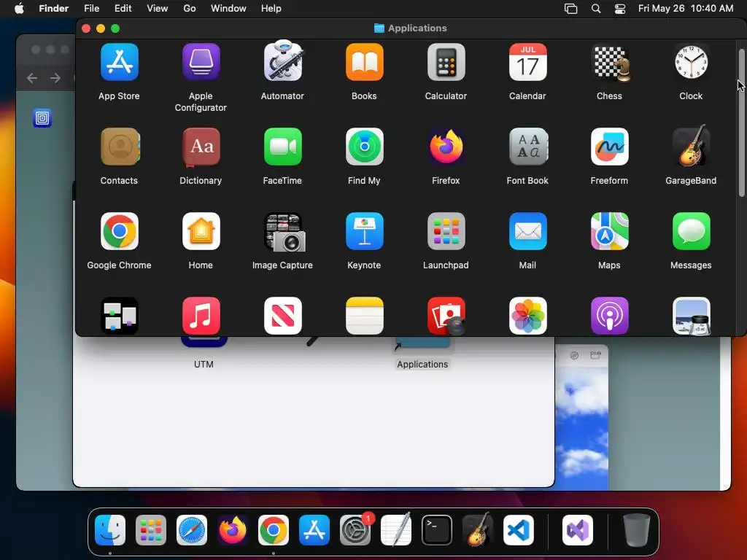The image size is (747, 560).
Task: Open the View menu
Action: coord(158,9)
